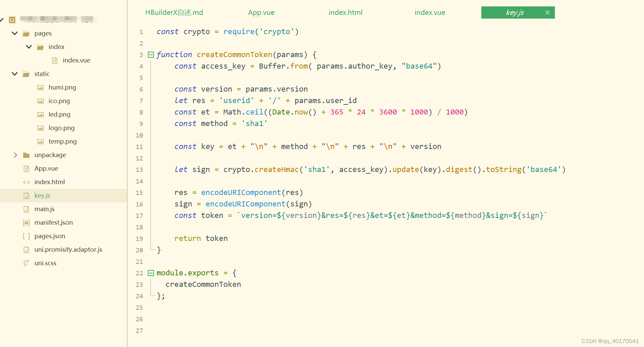Click the token template string on line 17
Image resolution: width=644 pixels, height=347 pixels.
tap(392, 215)
